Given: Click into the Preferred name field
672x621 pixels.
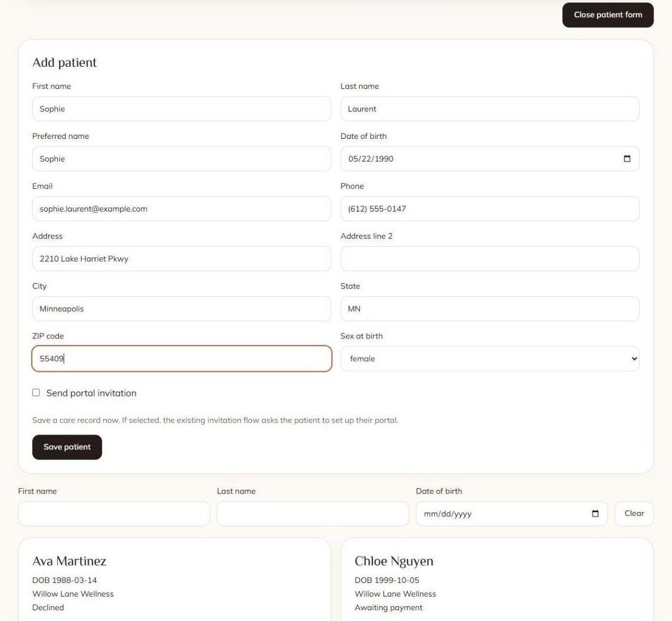Looking at the screenshot, I should coord(181,159).
